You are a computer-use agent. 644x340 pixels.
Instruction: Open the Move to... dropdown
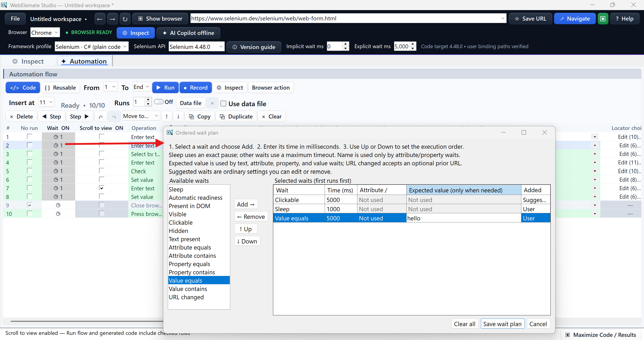click(141, 116)
